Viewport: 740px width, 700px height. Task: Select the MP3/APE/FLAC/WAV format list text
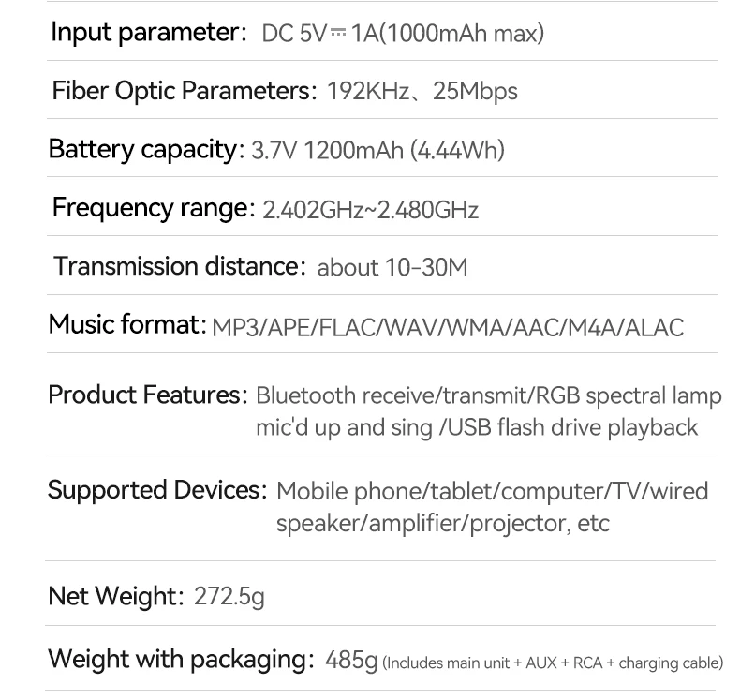[448, 328]
